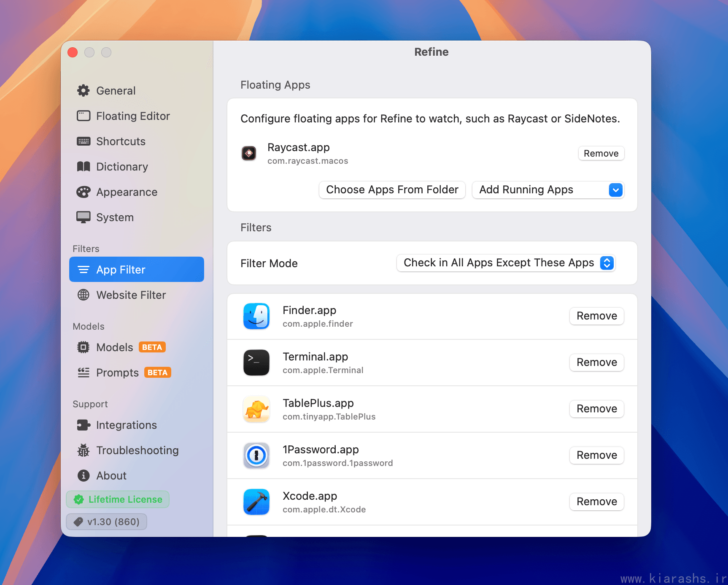Click the Appearance palette icon

pyautogui.click(x=84, y=192)
